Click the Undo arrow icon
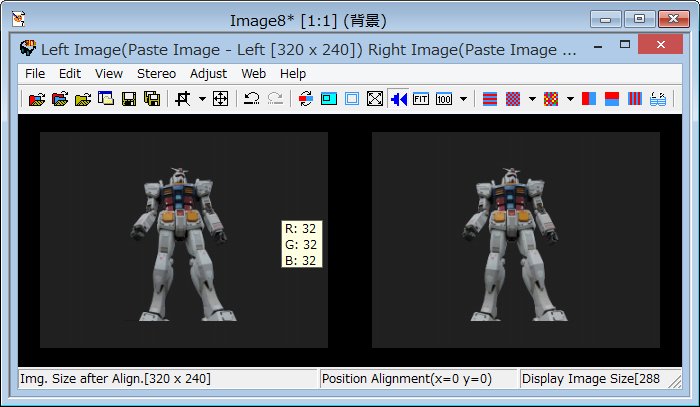Screen dimensions: 700x407 pos(251,99)
